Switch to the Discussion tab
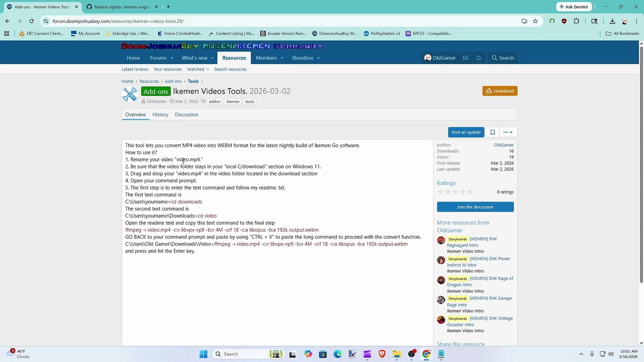 (x=187, y=115)
